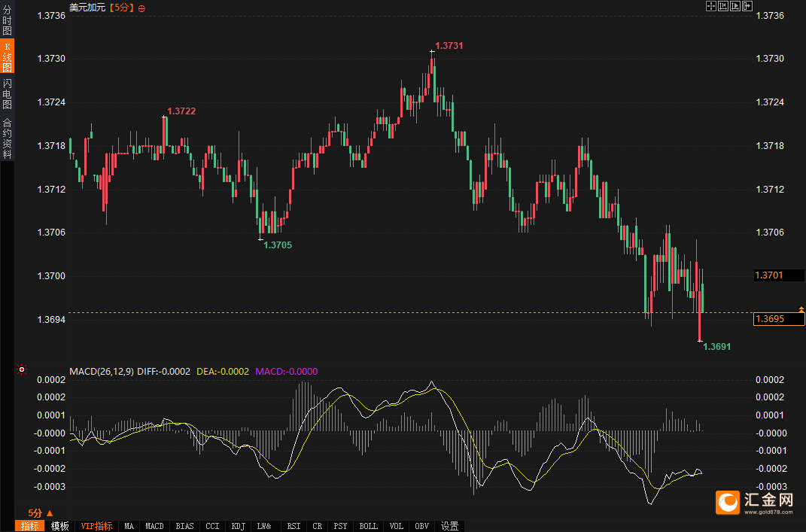Select the 指标 indicators tab
The height and width of the screenshot is (532, 806).
(x=30, y=526)
